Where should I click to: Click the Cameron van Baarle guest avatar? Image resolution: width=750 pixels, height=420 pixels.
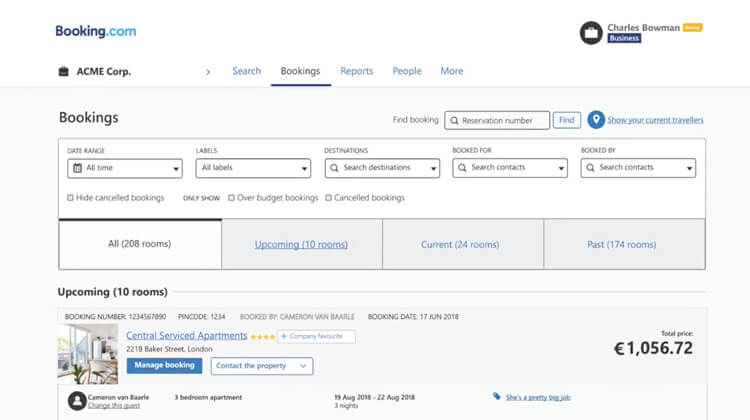(76, 400)
